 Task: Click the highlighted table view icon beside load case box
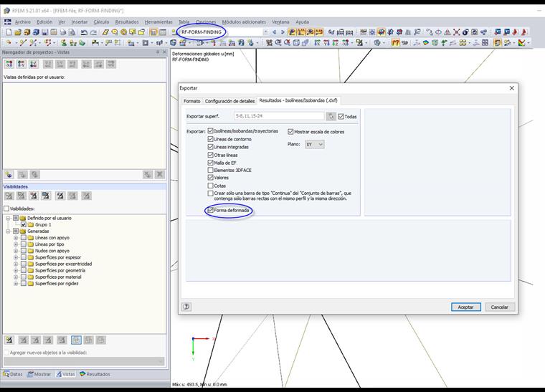(153, 32)
